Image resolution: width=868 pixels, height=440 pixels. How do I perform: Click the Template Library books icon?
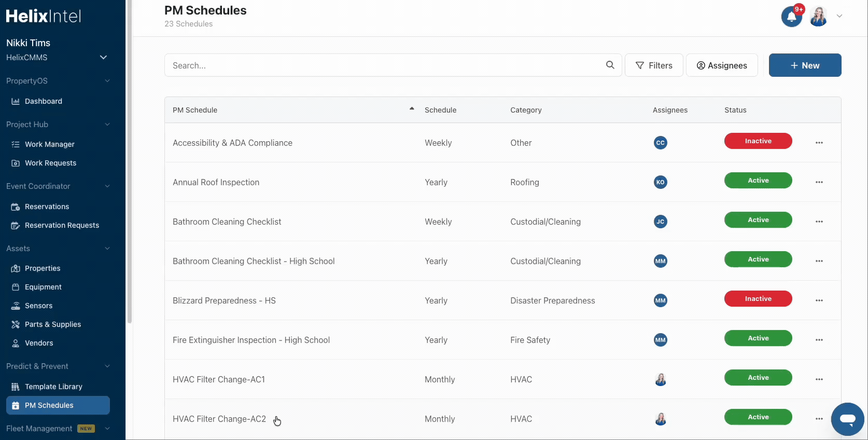coord(16,387)
